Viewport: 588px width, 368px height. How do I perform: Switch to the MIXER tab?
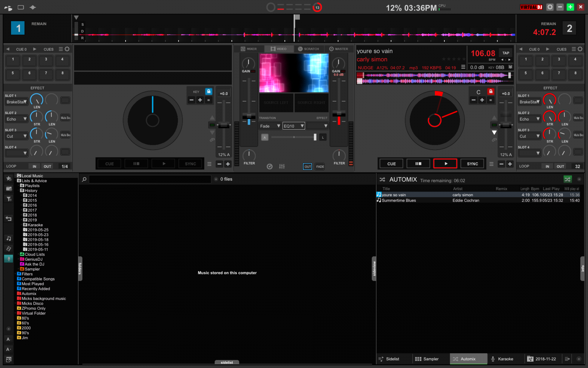coord(249,49)
